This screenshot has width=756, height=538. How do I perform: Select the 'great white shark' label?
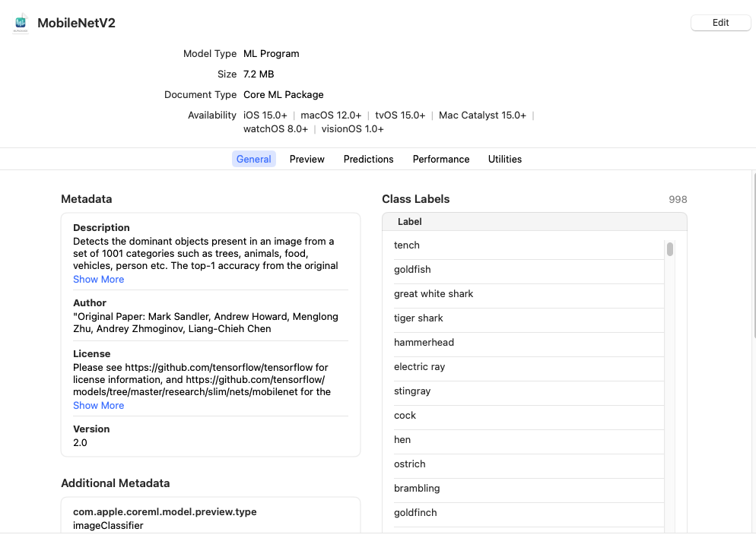pyautogui.click(x=529, y=294)
